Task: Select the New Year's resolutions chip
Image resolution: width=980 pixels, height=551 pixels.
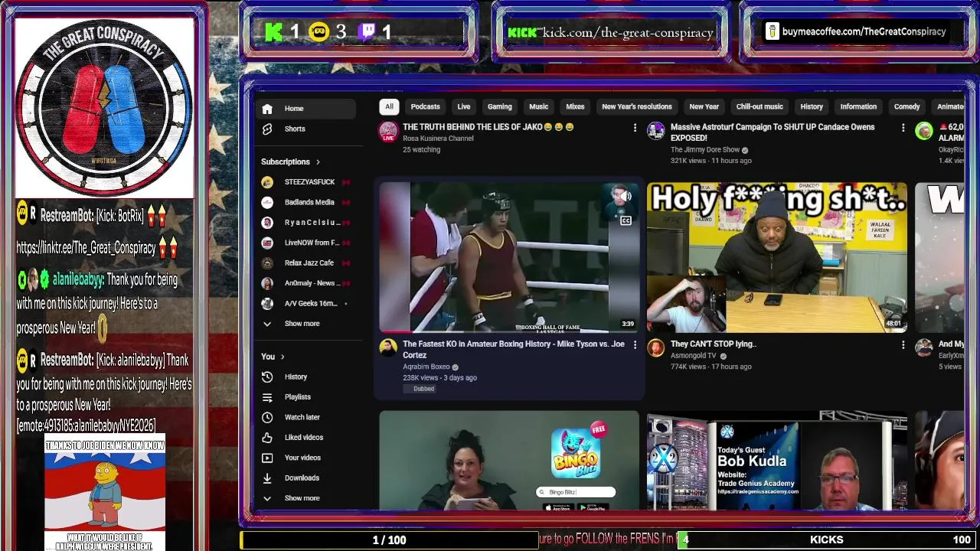Action: point(636,107)
